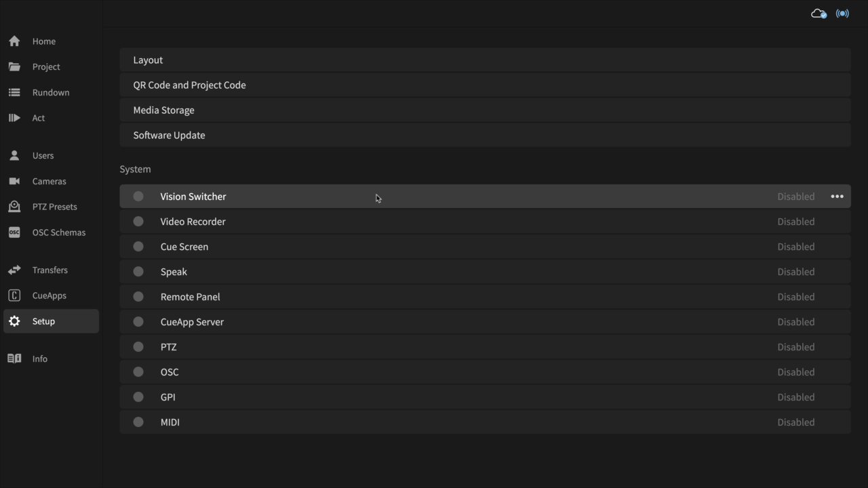Click Disabled status of Vision Switcher
This screenshot has height=488, width=868.
click(x=796, y=197)
